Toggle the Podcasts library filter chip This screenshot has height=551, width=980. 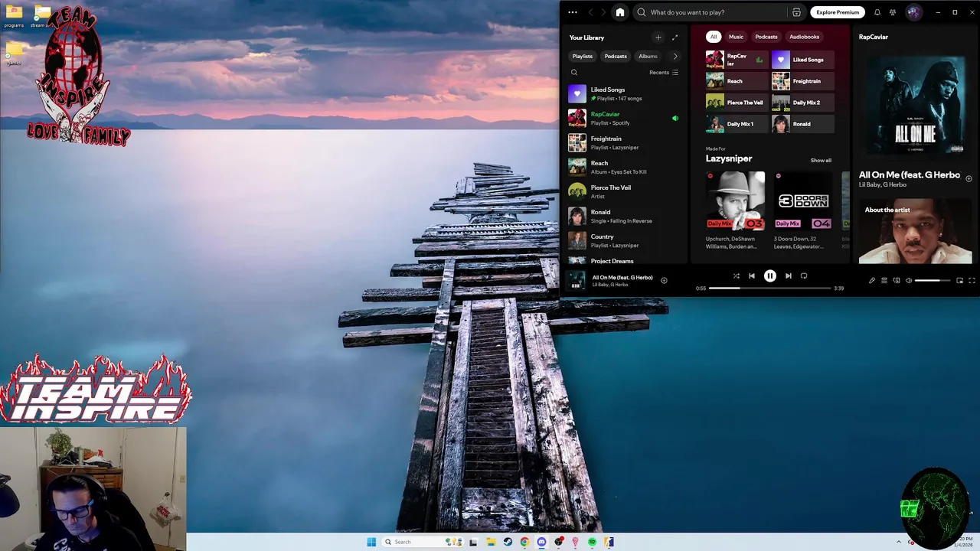[616, 56]
